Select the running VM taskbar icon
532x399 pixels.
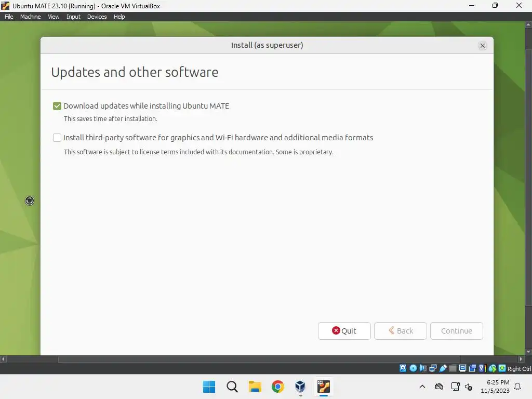323,387
